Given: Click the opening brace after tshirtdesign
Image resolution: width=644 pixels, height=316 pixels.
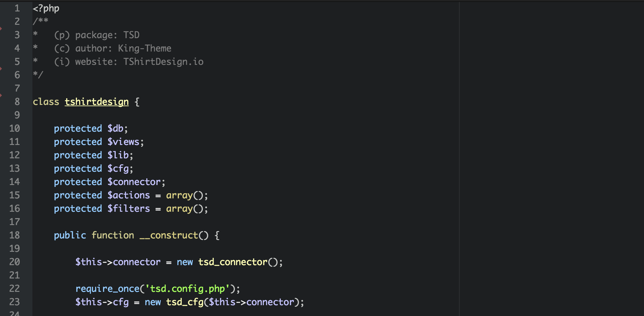Looking at the screenshot, I should [137, 102].
